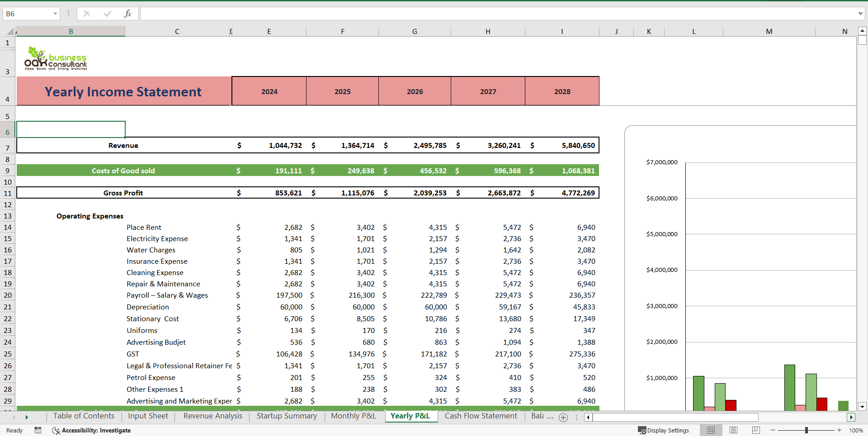Viewport: 868px width, 437px height.
Task: Open Accessibility: Investigate checker
Action: 91,430
